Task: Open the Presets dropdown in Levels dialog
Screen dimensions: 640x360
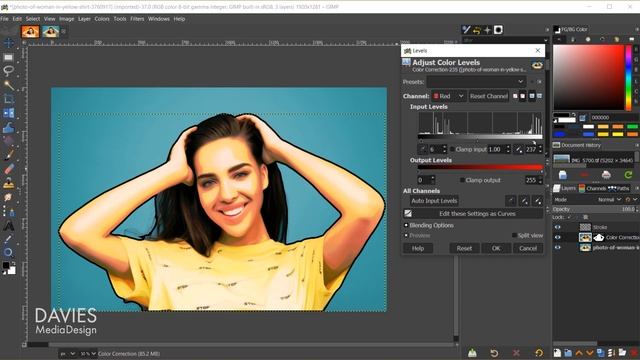Action: tap(476, 82)
